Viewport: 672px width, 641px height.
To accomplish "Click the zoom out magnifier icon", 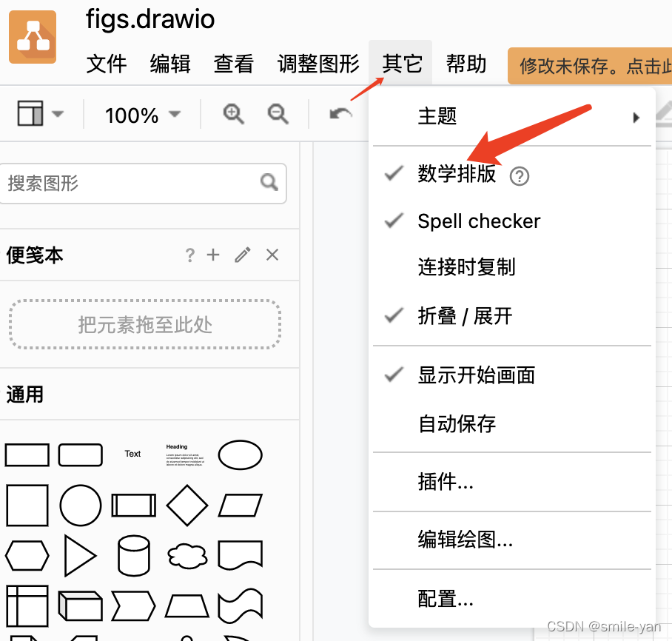I will coord(278,114).
